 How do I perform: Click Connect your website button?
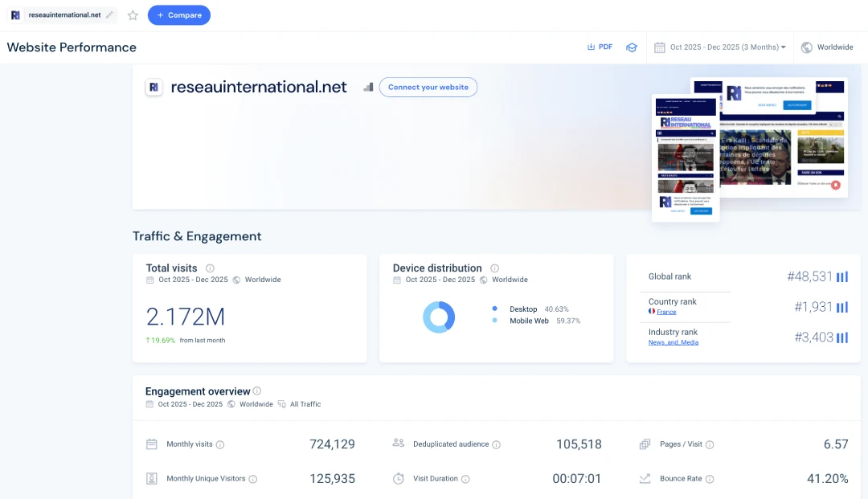point(428,87)
